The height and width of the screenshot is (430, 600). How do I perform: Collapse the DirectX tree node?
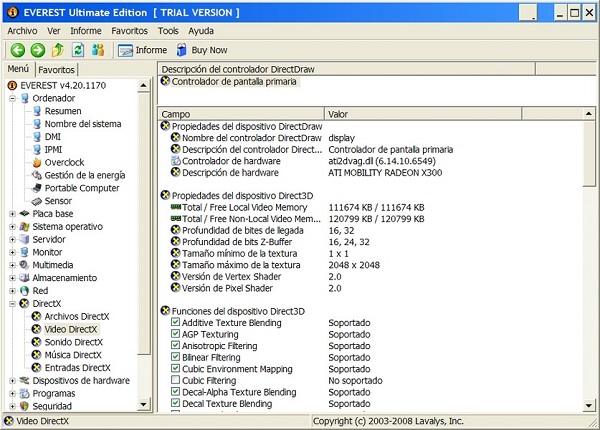pyautogui.click(x=12, y=303)
